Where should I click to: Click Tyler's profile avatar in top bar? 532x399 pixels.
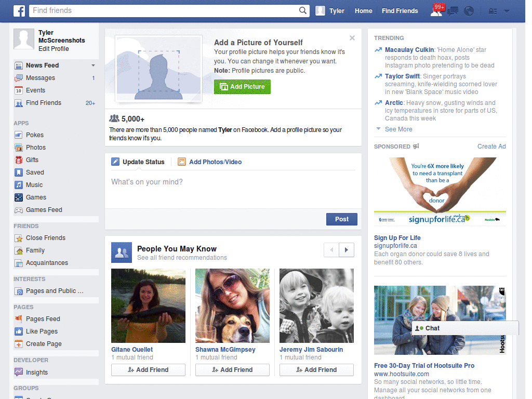pos(320,11)
